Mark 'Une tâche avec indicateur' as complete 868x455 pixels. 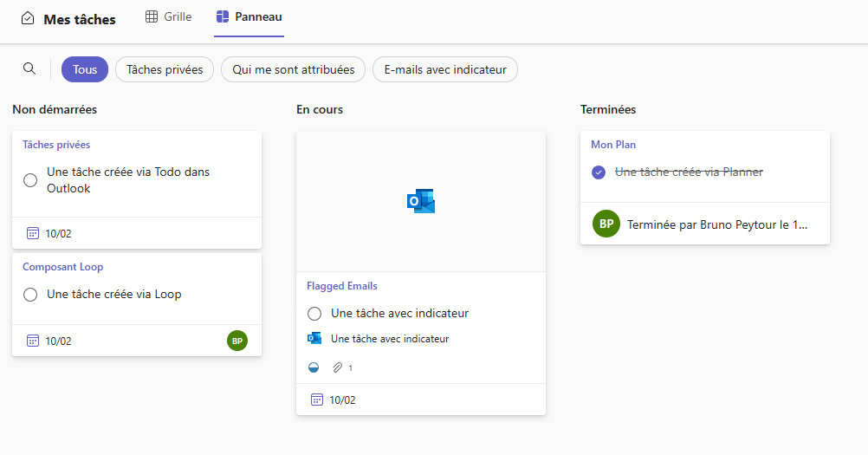click(x=314, y=313)
